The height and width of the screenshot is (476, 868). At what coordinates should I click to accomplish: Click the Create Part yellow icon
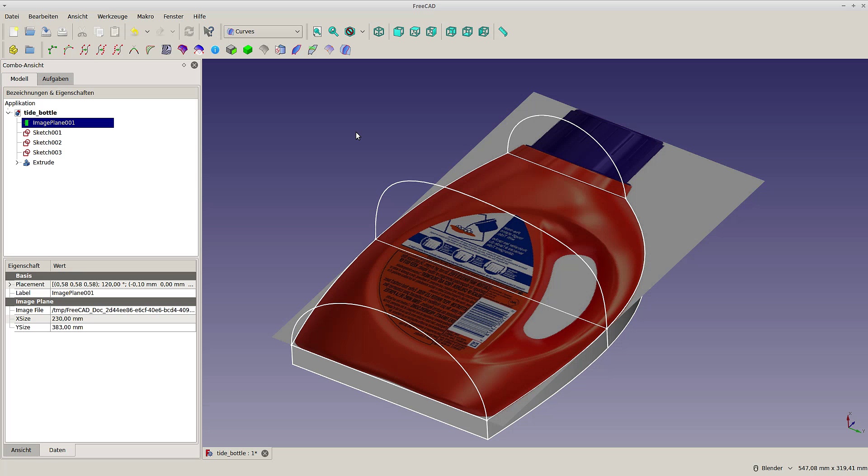(14, 50)
